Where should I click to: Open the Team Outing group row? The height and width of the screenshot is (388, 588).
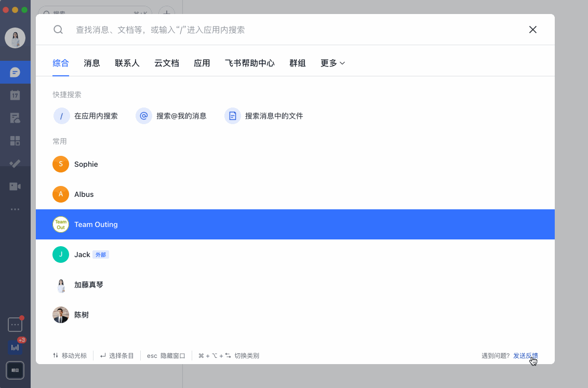coord(295,224)
